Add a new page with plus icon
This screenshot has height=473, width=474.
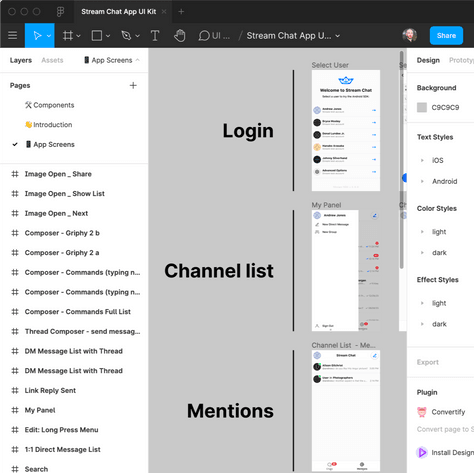tap(133, 85)
